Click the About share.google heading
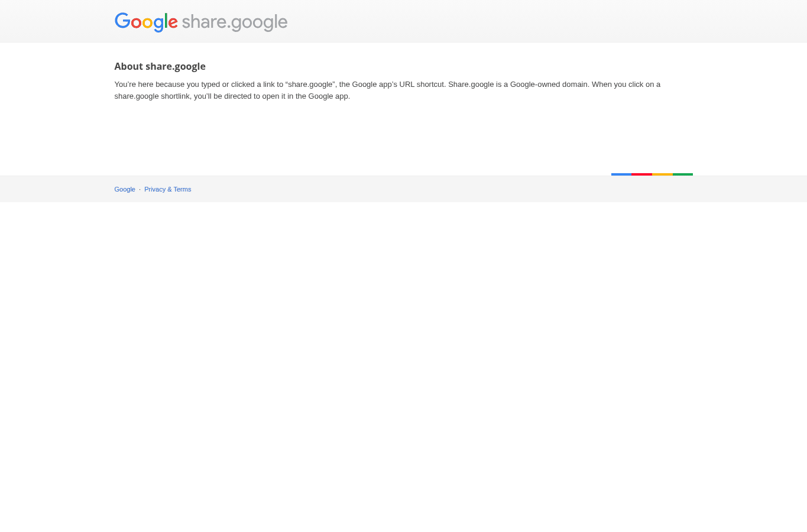This screenshot has width=807, height=532. point(160,66)
